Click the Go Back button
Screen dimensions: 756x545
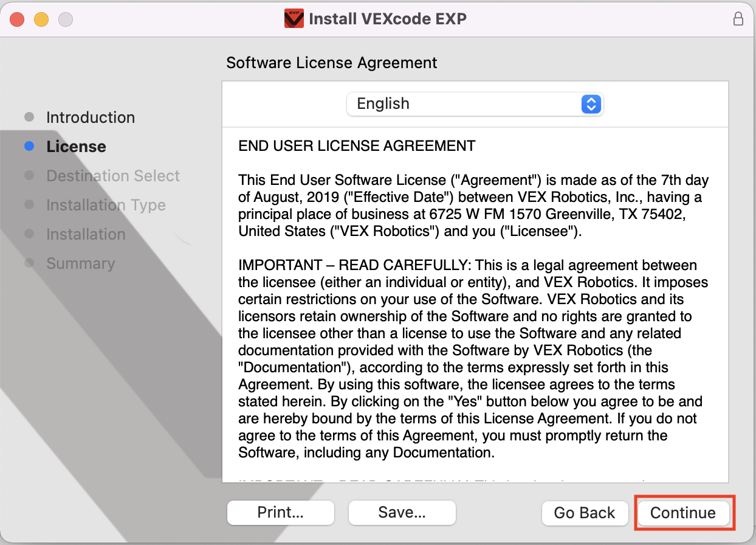tap(585, 513)
